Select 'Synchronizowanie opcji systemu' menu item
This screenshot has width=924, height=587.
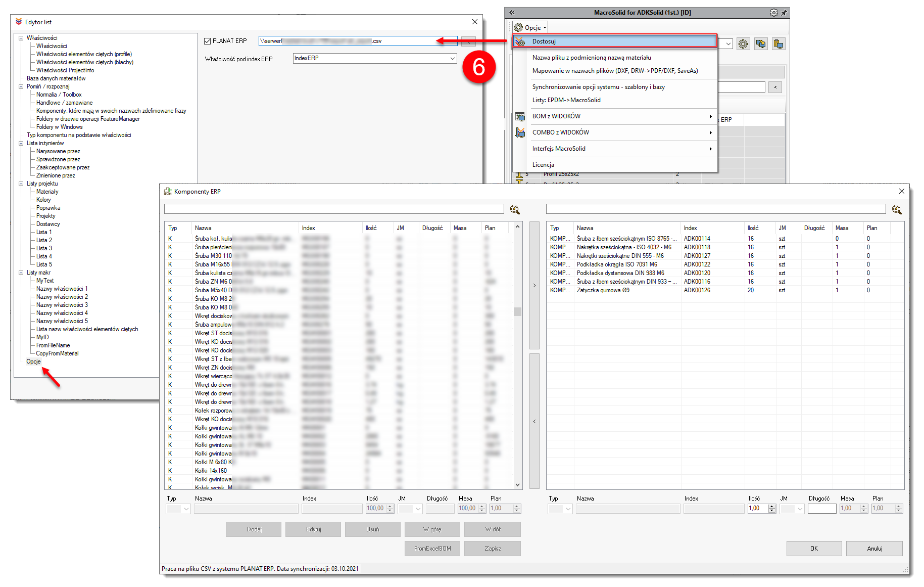click(615, 87)
